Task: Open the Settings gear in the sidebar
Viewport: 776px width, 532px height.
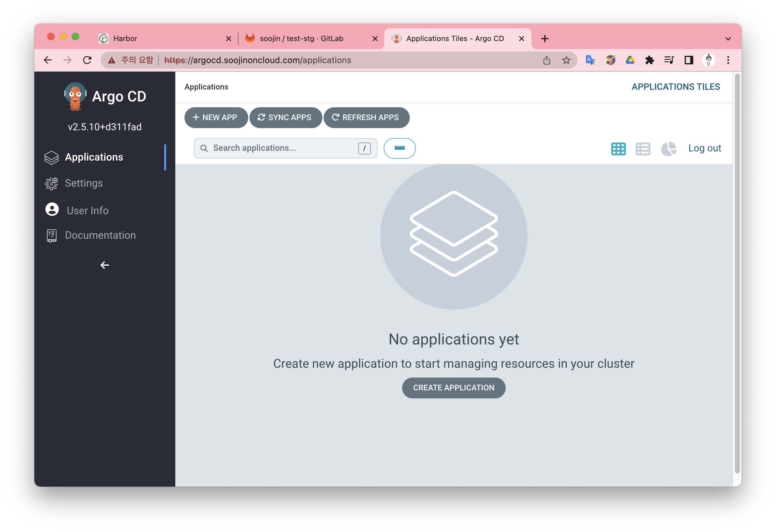Action: (51, 183)
